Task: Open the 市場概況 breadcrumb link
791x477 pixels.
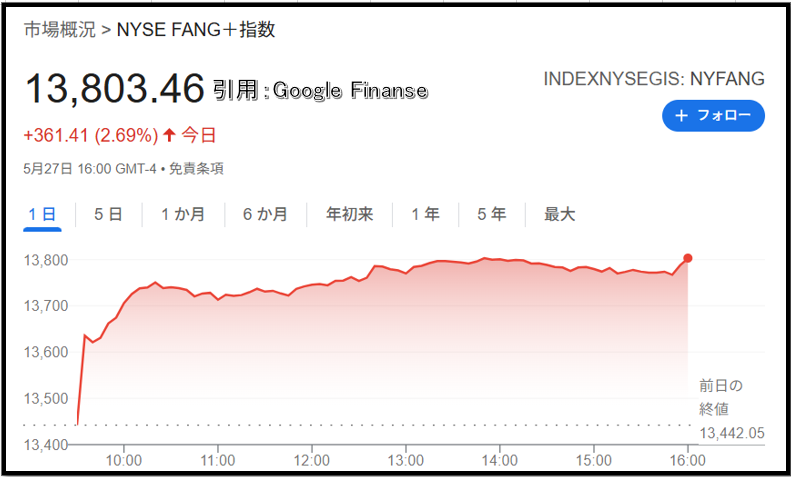Action: 59,29
